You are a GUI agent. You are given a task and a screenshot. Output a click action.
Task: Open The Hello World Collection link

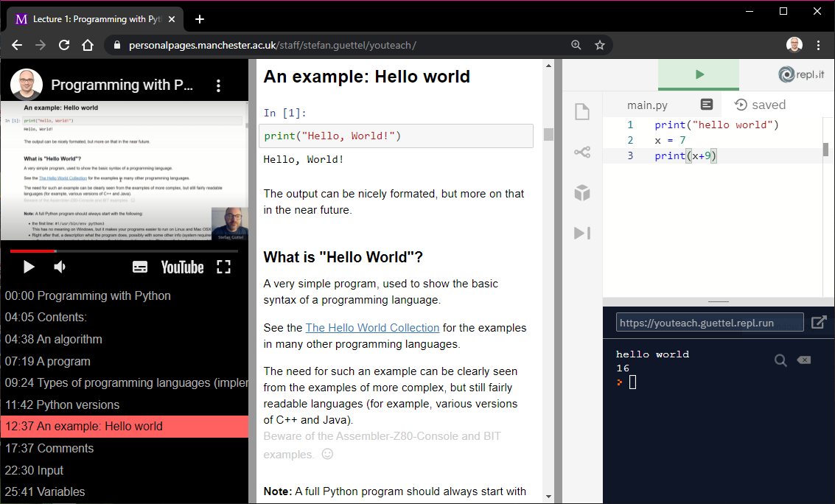(372, 328)
